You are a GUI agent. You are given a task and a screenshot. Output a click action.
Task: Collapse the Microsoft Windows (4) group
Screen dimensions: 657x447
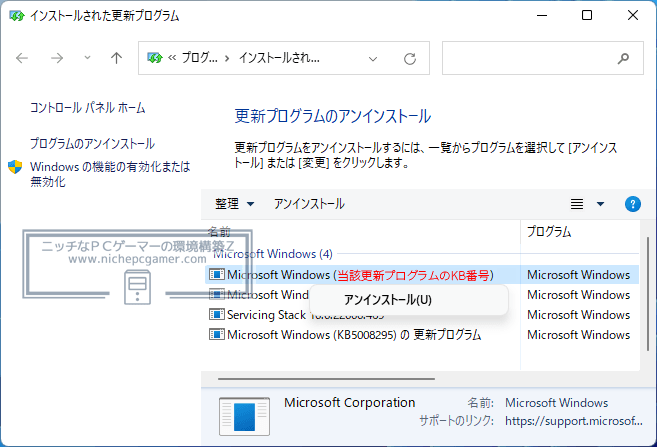coord(273,254)
